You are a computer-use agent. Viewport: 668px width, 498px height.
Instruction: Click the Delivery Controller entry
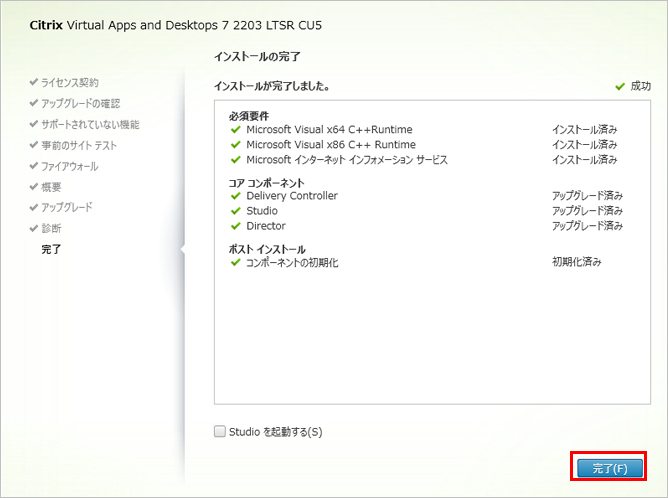(292, 196)
